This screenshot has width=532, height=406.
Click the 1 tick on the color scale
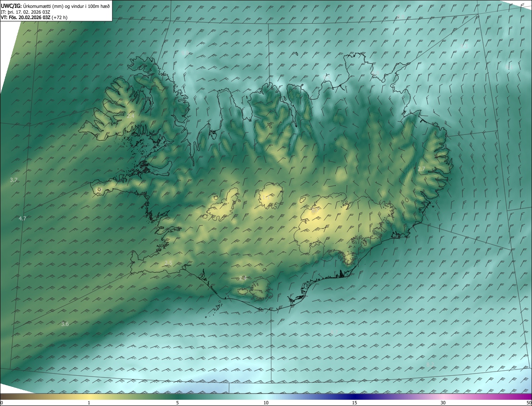tap(89, 403)
